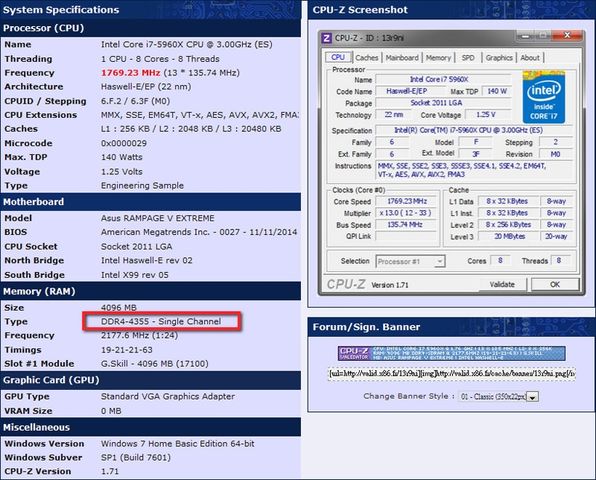Switch to the Caches tab
This screenshot has width=596, height=480.
click(367, 58)
